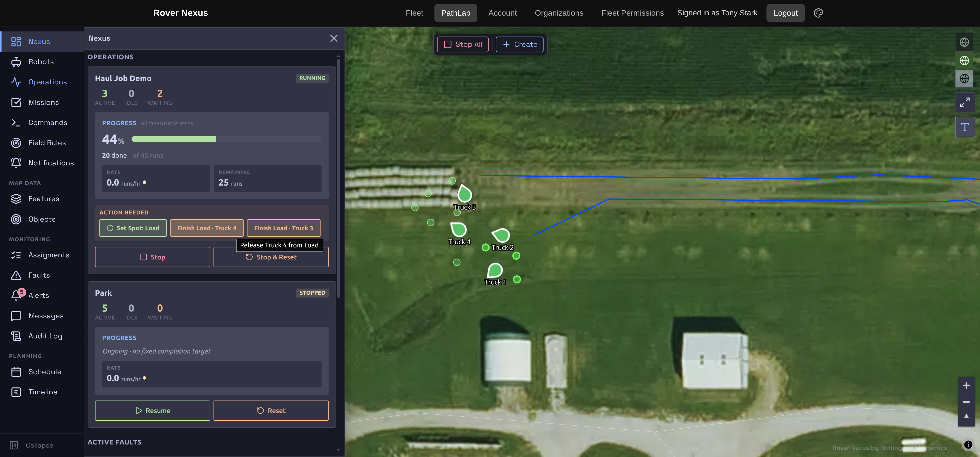Viewport: 980px width, 457px height.
Task: Click the RUNNING status badge
Action: click(x=312, y=78)
